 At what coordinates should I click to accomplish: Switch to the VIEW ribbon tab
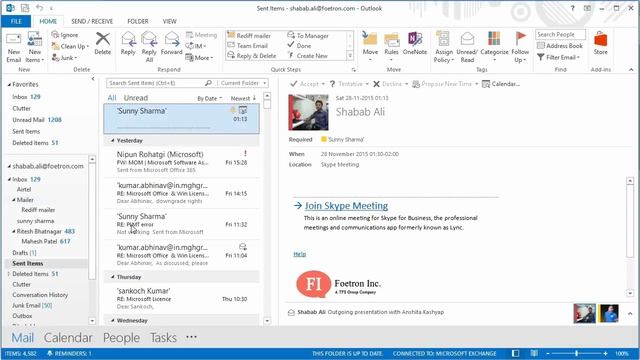pos(169,21)
